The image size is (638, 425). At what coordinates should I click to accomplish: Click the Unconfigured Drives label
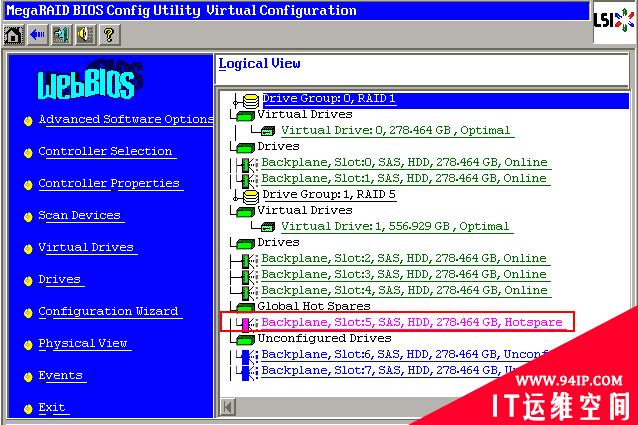point(324,338)
